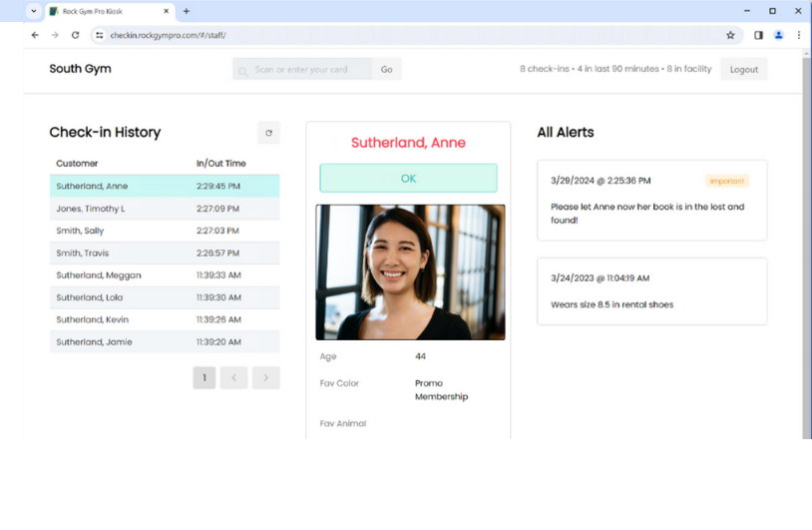
Task: Expand the tab search dropdown arrow
Action: [33, 11]
